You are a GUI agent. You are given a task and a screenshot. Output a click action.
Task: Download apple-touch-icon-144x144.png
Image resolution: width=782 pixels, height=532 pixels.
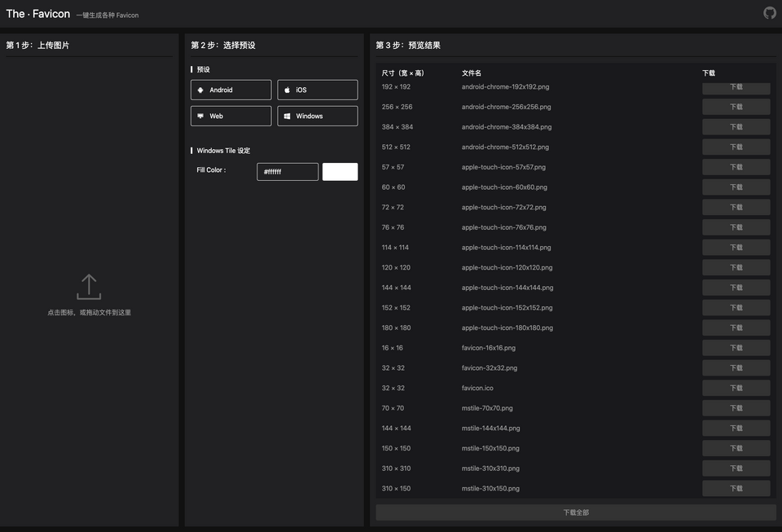coord(736,288)
